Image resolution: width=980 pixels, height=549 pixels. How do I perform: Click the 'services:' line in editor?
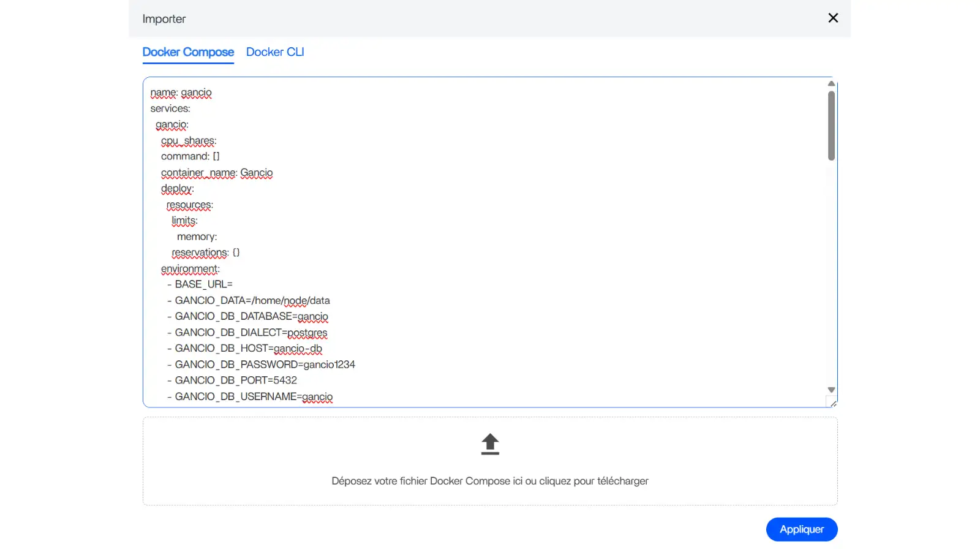(170, 108)
